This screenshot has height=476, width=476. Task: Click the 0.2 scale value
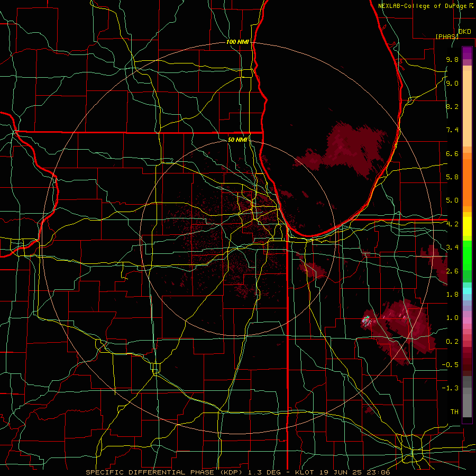[x=452, y=342]
